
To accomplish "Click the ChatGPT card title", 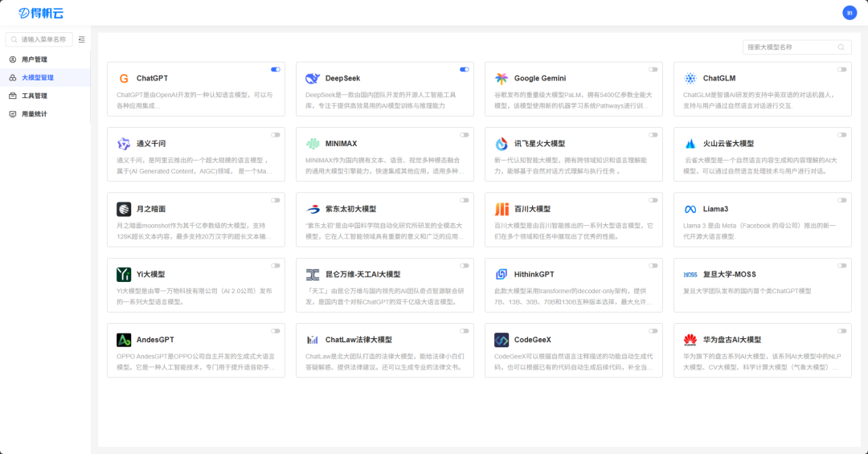I will (x=152, y=79).
